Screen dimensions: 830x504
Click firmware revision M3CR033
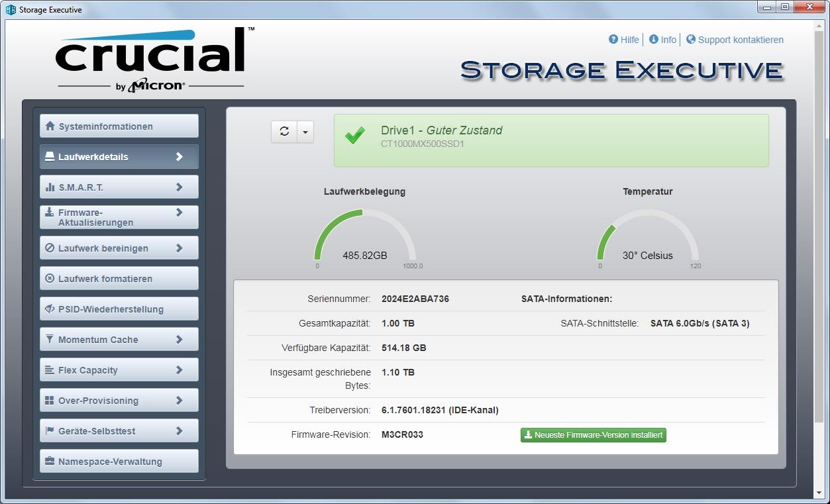click(402, 434)
